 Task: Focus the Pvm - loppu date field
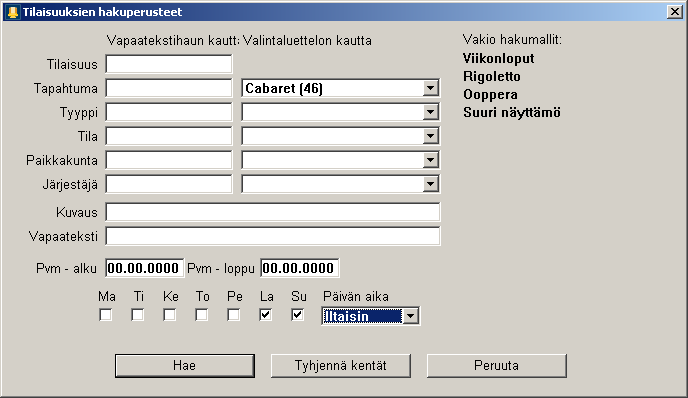(x=300, y=268)
